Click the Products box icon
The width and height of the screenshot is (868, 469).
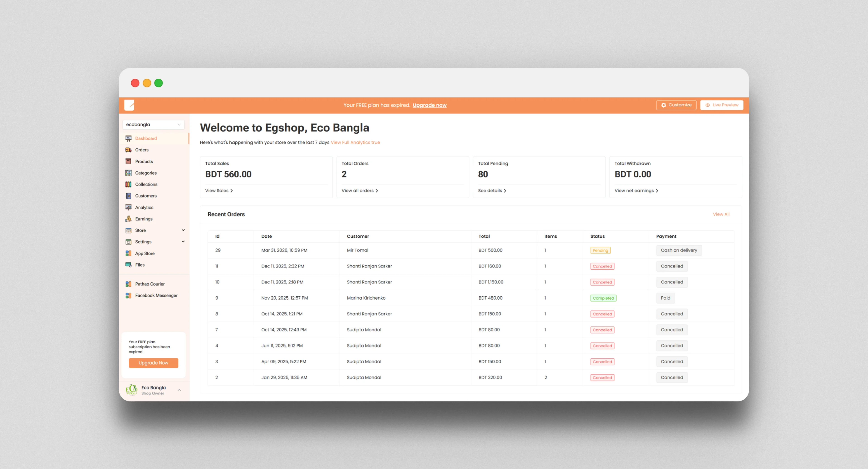click(x=128, y=162)
